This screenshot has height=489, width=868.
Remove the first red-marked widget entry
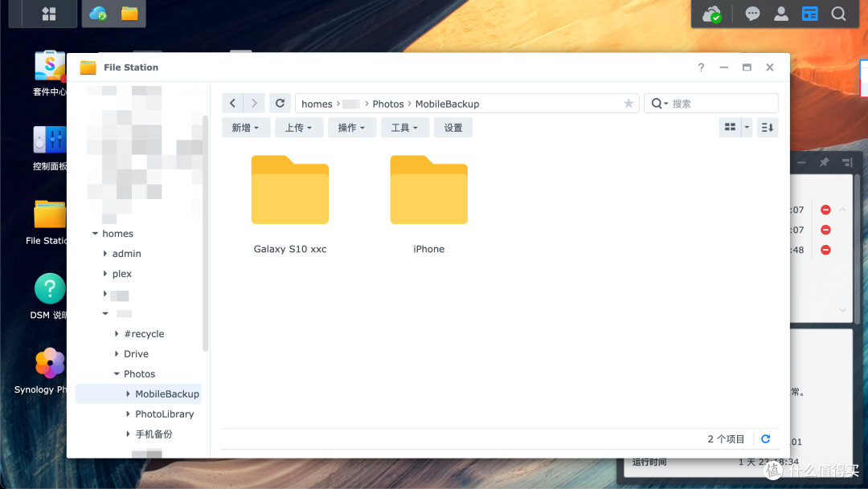[825, 210]
